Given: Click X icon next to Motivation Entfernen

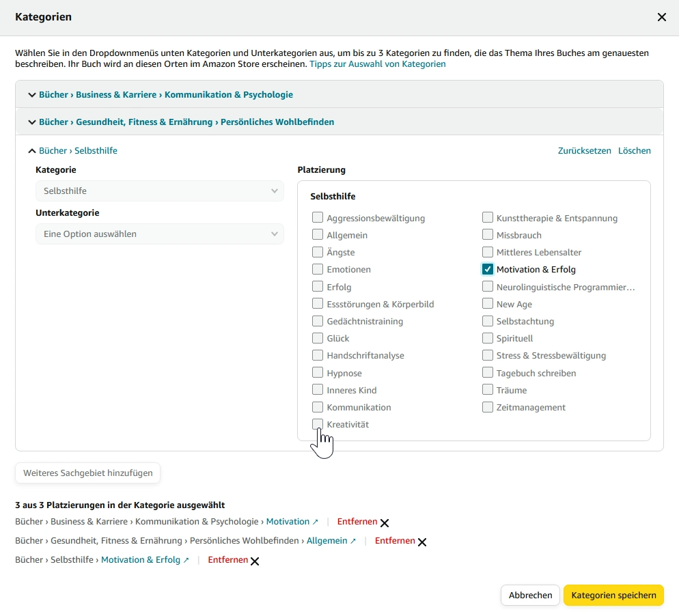Looking at the screenshot, I should 385,522.
